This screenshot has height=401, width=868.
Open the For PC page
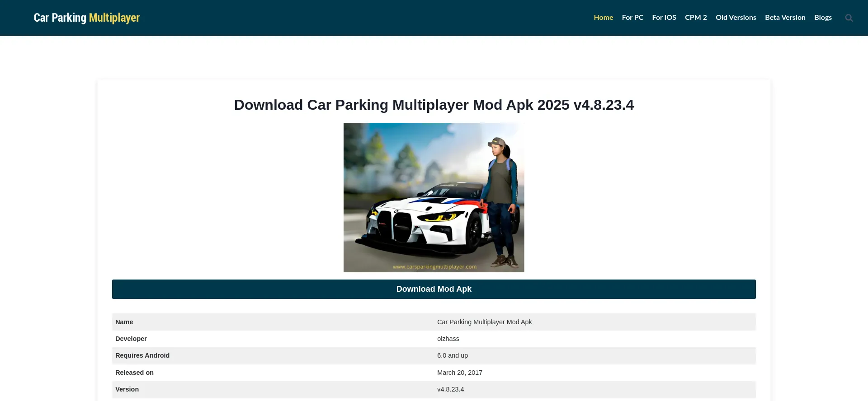632,18
